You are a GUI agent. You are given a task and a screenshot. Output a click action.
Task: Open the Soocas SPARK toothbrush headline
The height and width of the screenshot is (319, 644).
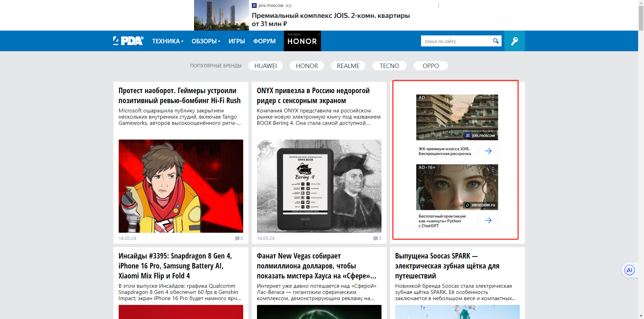pyautogui.click(x=447, y=266)
